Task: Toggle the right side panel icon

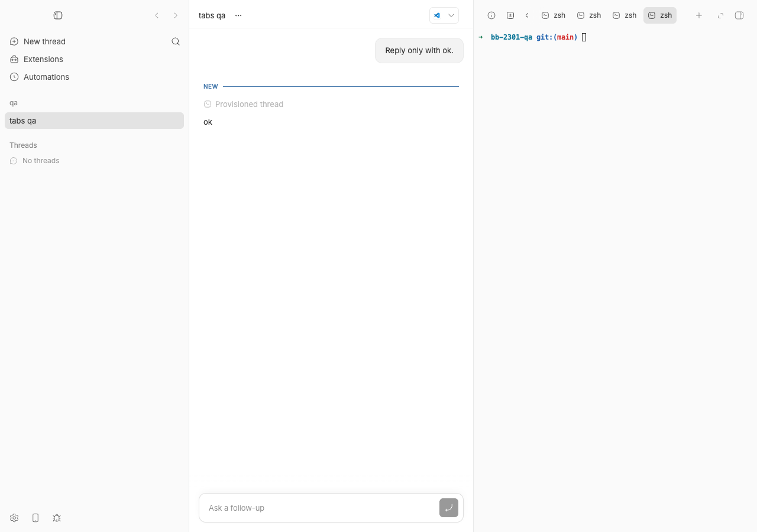Action: point(739,15)
